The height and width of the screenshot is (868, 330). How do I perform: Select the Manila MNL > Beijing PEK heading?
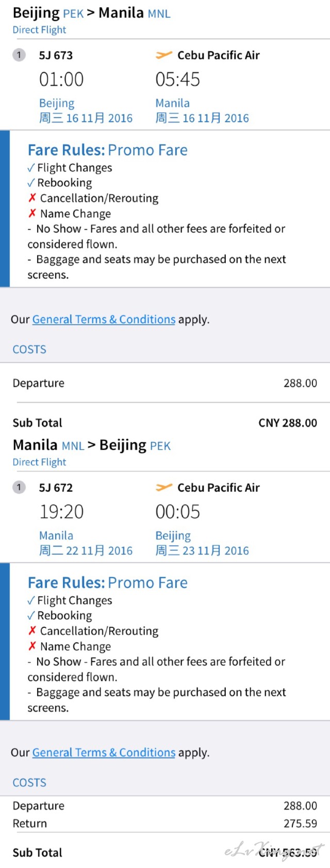91,445
